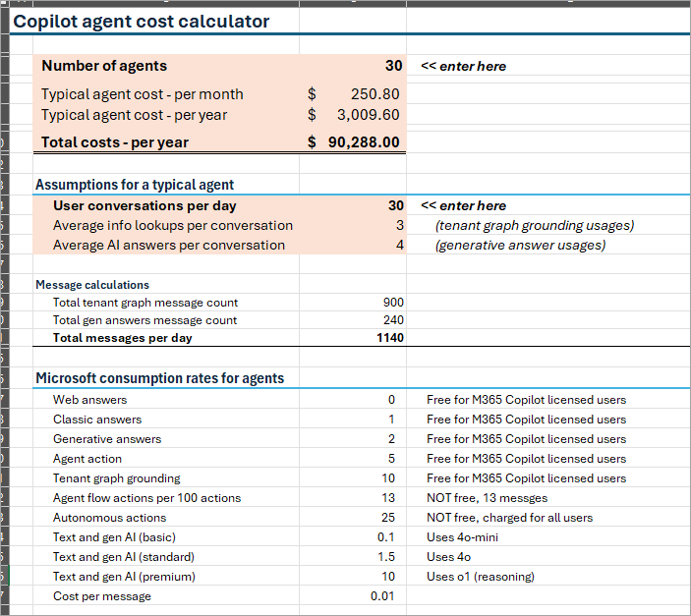This screenshot has height=616, width=691.
Task: Click 'Average info lookups per conversation' label
Action: pyautogui.click(x=173, y=226)
